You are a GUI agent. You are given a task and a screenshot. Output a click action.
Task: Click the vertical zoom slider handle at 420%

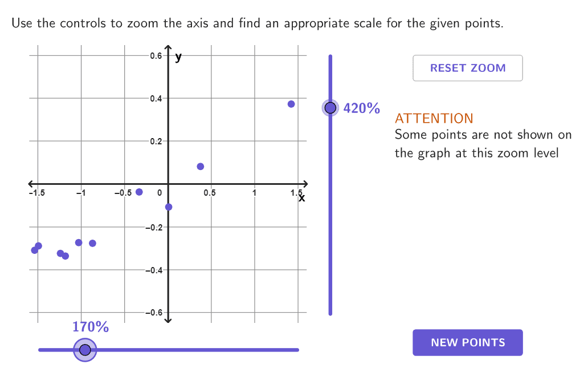(330, 107)
